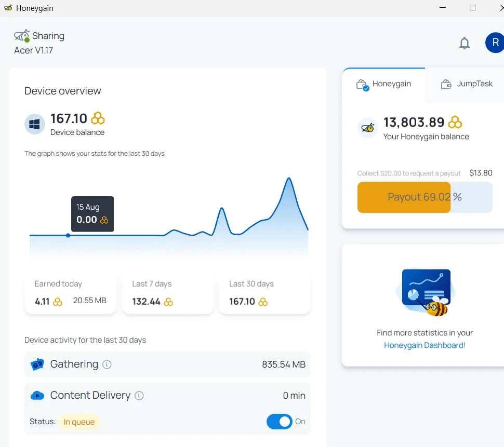Viewport: 504px width, 447px height.
Task: Click the Earned today 4.11 value
Action: coord(42,302)
